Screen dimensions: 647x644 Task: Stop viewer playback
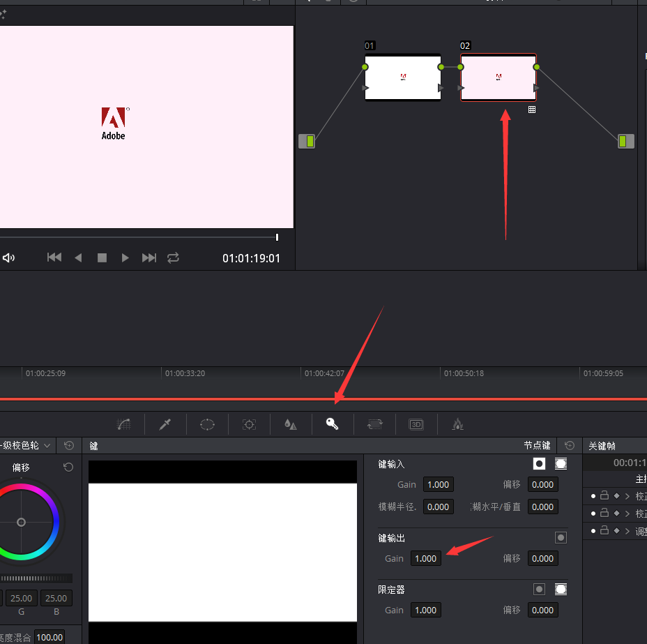coord(102,258)
